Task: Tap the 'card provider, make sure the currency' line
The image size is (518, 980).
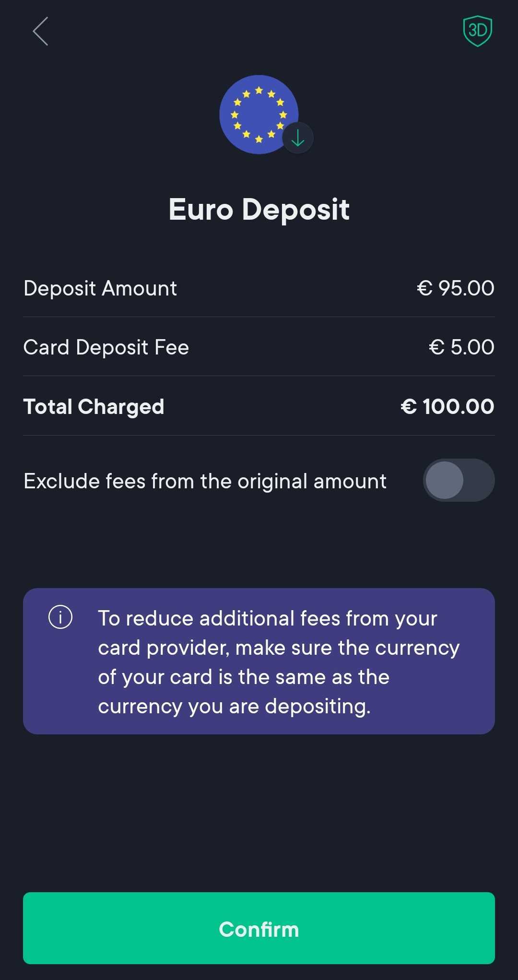Action: point(279,648)
